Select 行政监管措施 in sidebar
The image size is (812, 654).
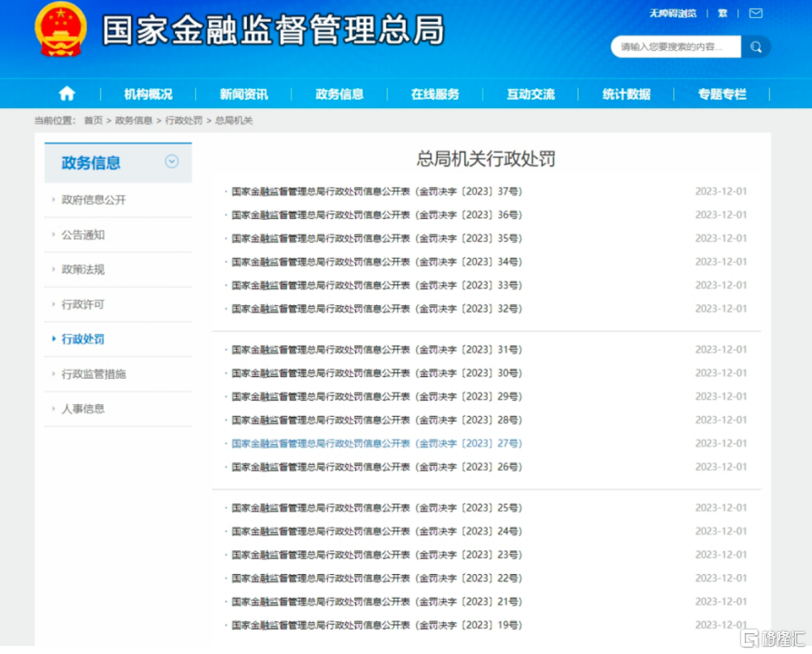point(94,374)
